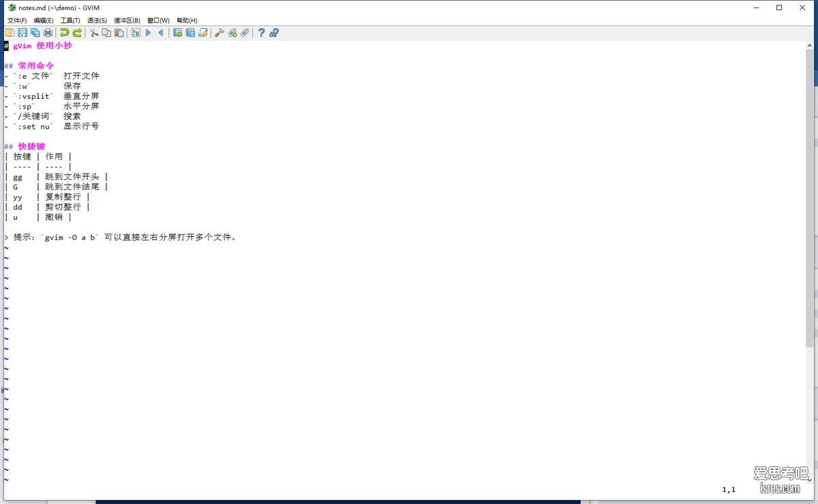Maximize the GVIM window
Screen dimensions: 818x504
(779, 7)
